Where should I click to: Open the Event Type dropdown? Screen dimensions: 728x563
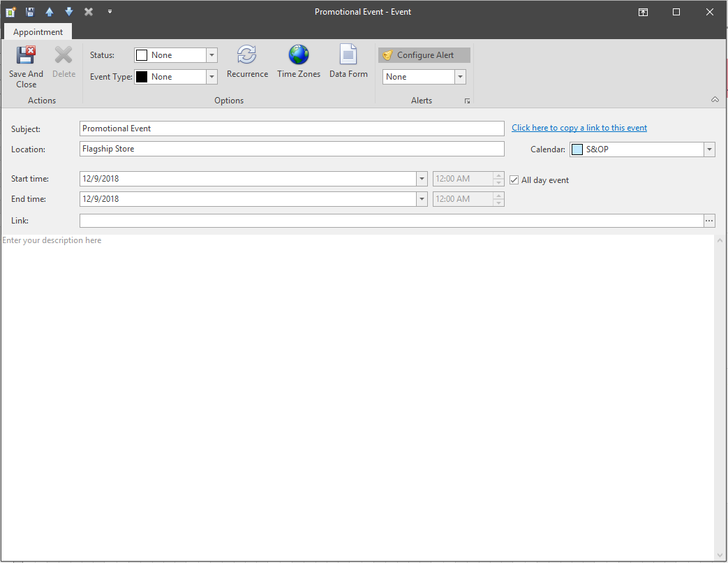pos(211,77)
